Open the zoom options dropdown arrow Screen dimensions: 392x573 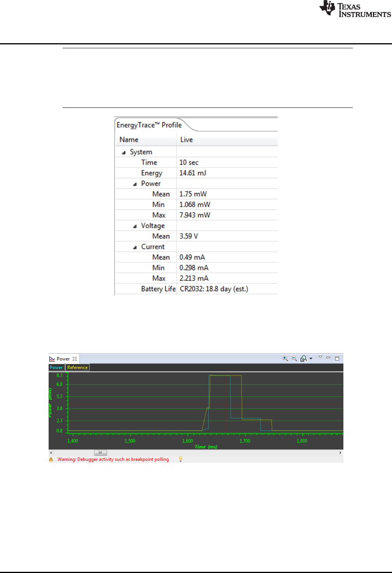point(311,359)
